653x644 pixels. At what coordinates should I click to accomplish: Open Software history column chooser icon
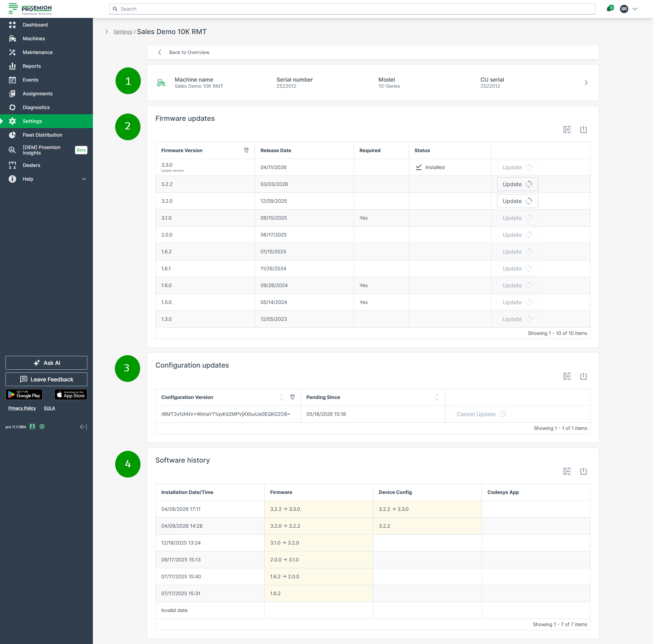[x=567, y=471]
